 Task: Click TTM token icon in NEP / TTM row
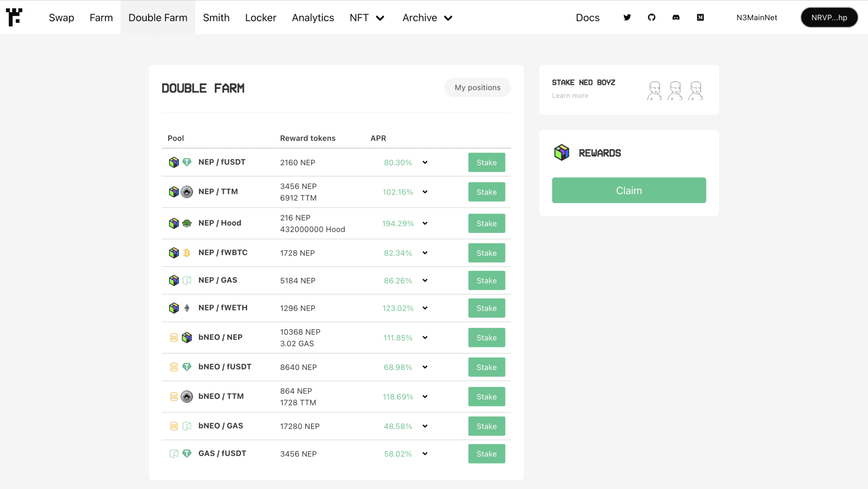(187, 192)
